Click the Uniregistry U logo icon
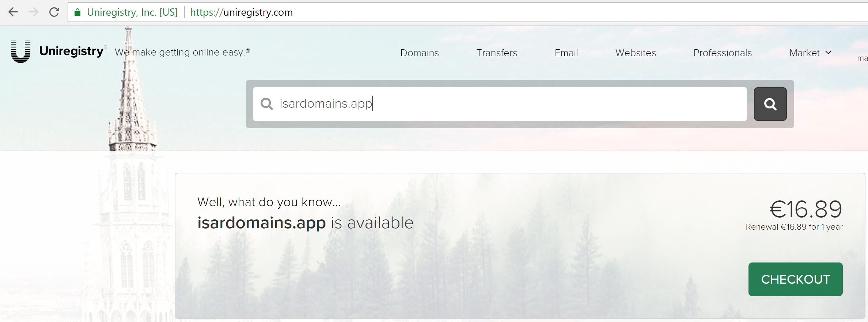This screenshot has height=322, width=868. coord(20,51)
